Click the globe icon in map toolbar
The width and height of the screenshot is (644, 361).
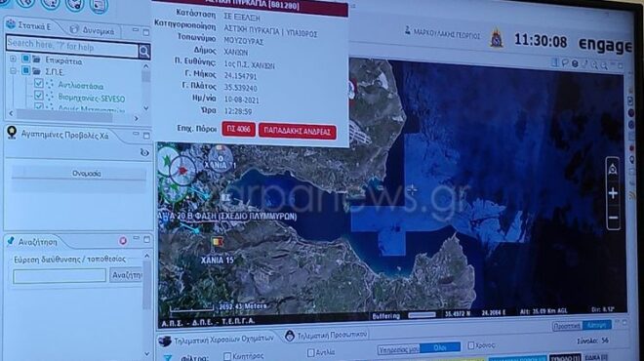(575, 63)
